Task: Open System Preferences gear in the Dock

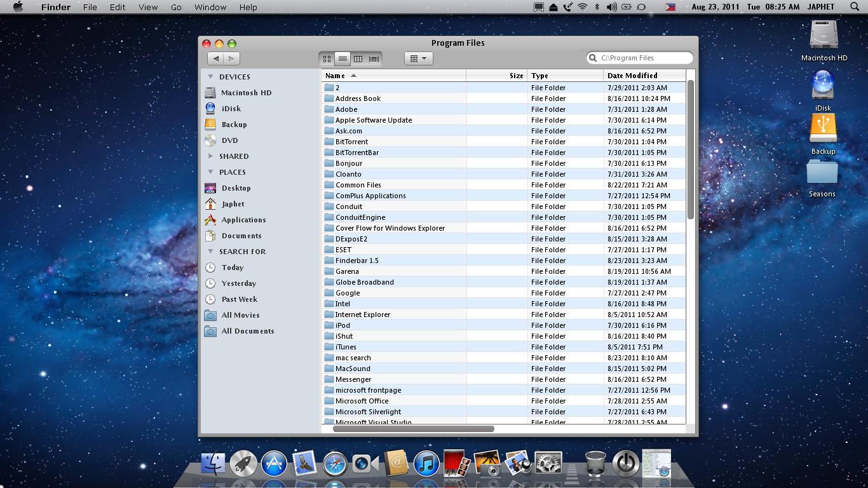Action: pyautogui.click(x=548, y=464)
